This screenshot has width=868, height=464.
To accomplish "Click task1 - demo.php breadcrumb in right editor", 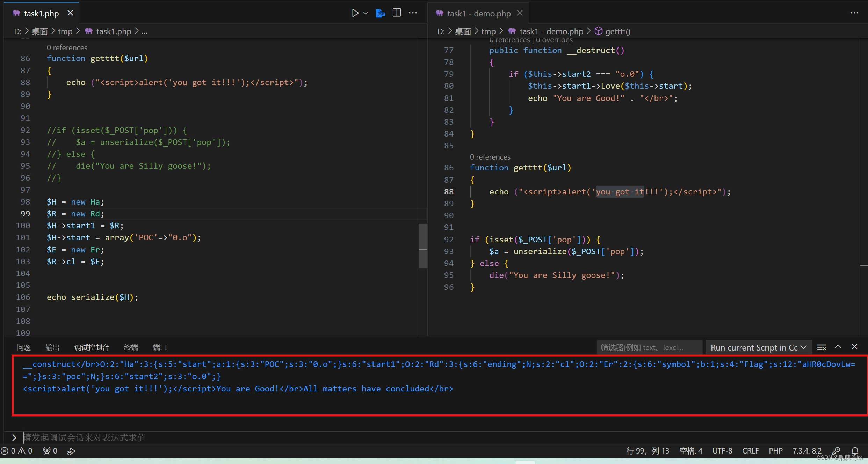I will click(551, 31).
